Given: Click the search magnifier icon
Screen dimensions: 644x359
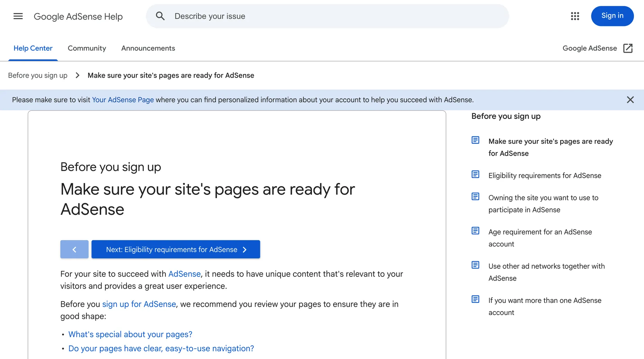Looking at the screenshot, I should [160, 16].
